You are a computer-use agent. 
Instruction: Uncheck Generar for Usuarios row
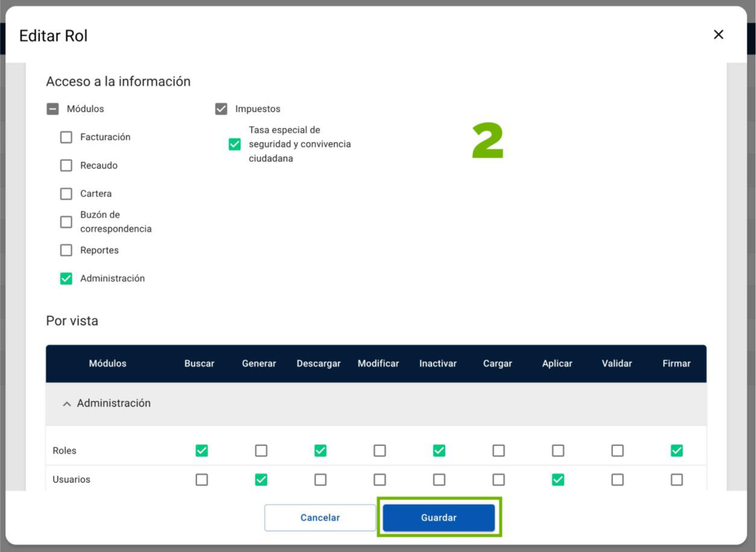point(261,479)
